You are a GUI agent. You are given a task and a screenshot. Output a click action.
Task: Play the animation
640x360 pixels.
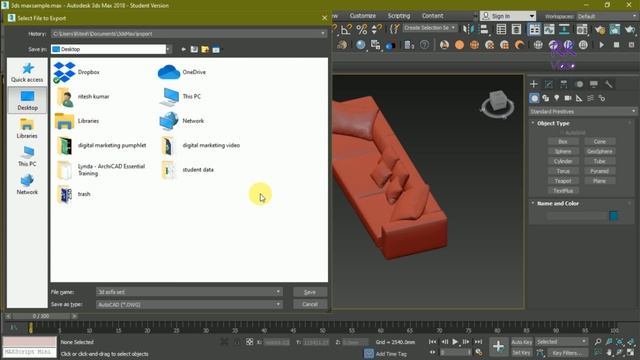(455, 342)
